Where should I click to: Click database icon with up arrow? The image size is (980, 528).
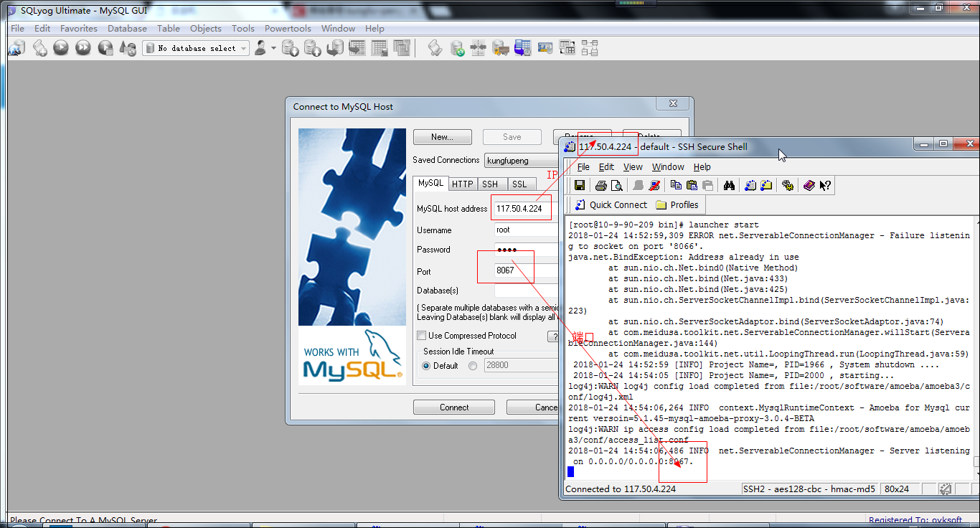tap(312, 48)
